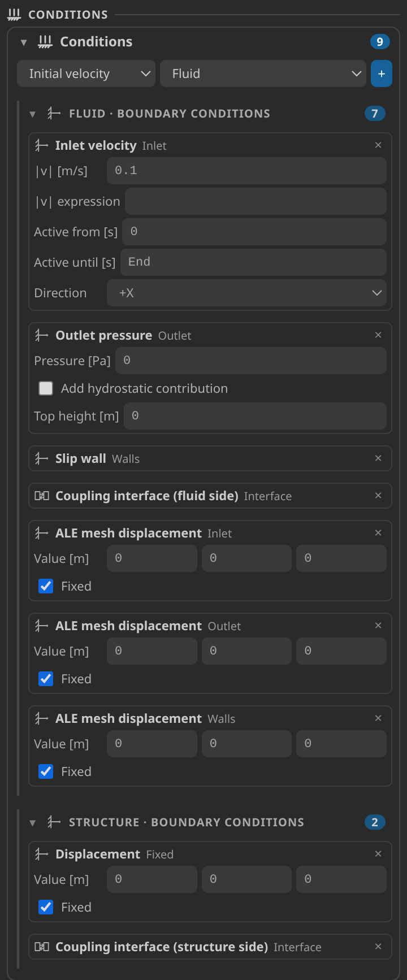Enable Add hydrostatic contribution checkbox
Image resolution: width=407 pixels, height=980 pixels.
(x=46, y=388)
